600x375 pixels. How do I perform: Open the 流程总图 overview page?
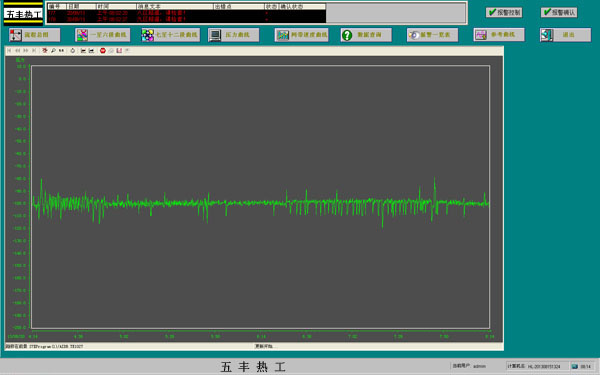34,35
